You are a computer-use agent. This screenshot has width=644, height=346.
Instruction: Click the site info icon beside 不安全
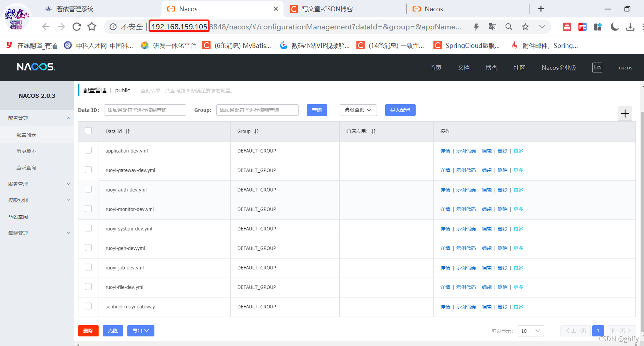[113, 27]
